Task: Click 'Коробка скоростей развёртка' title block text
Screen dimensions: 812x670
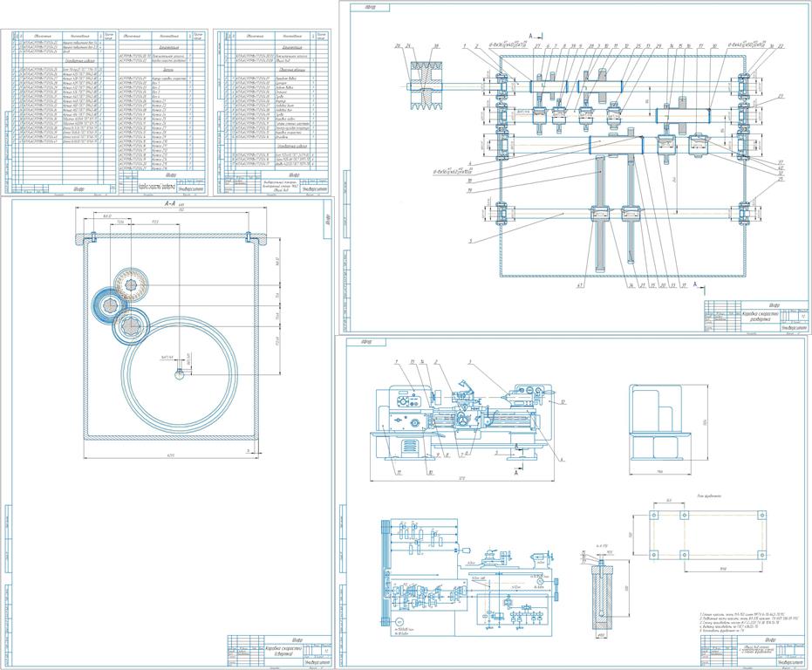Action: (761, 317)
